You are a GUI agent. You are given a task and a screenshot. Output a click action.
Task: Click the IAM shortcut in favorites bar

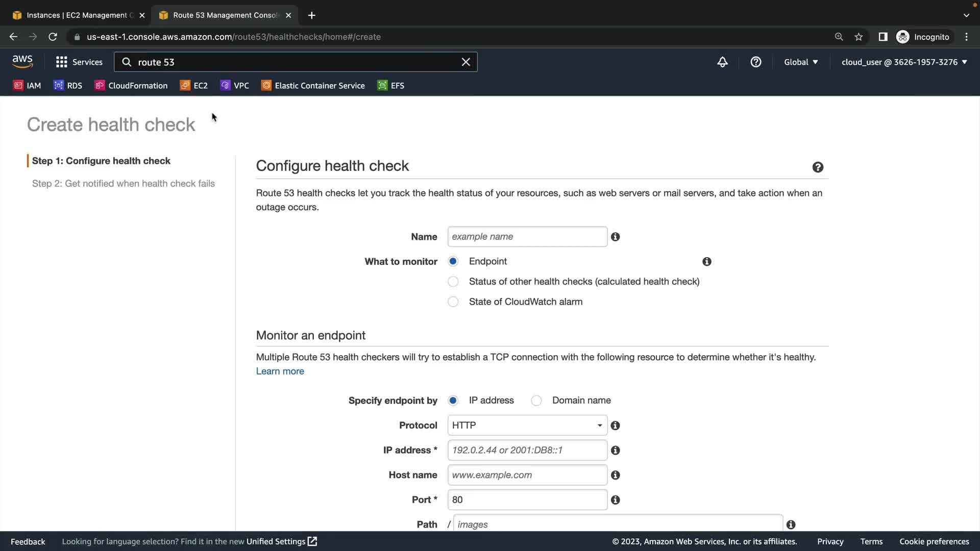[27, 86]
